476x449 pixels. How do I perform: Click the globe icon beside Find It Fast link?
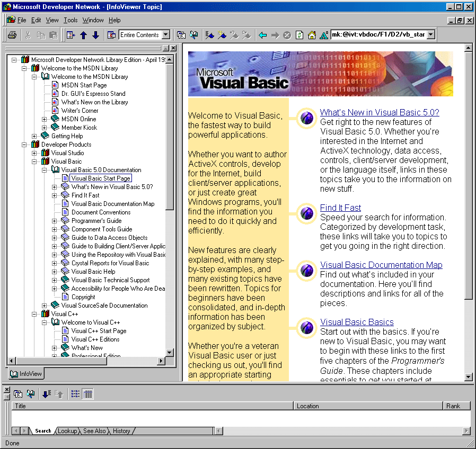(x=306, y=213)
